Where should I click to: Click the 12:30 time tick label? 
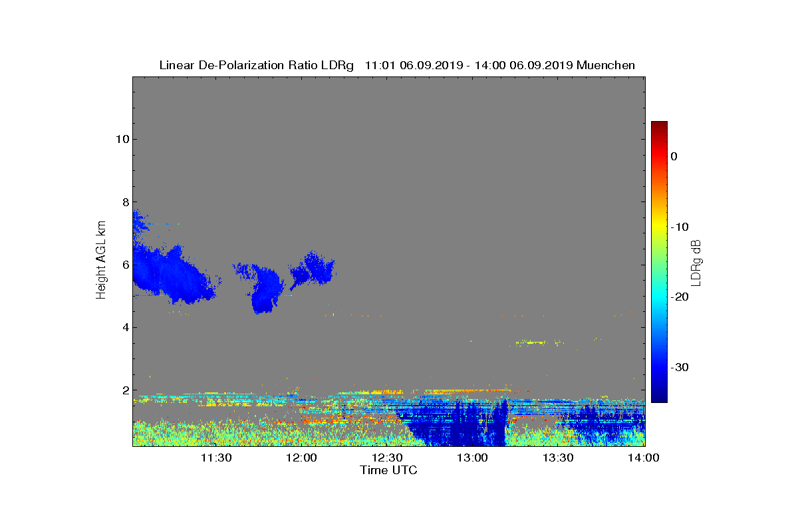pyautogui.click(x=388, y=458)
